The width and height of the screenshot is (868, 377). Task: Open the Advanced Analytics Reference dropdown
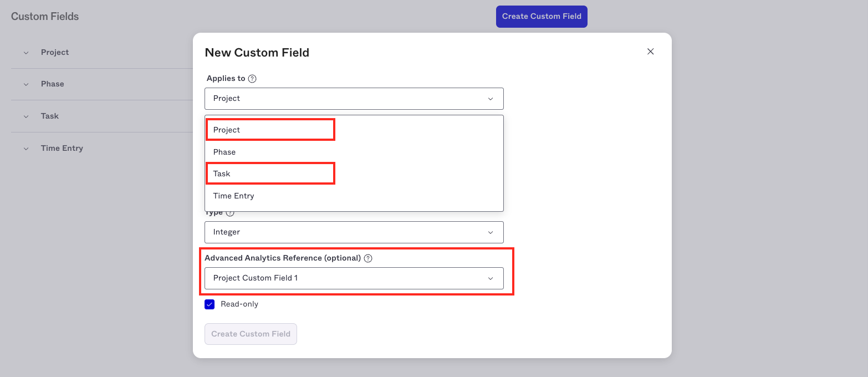pos(354,278)
